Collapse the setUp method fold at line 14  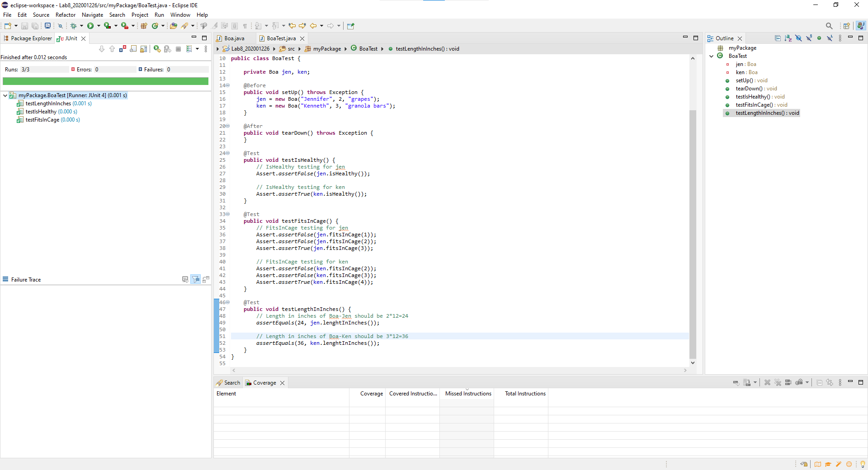tap(227, 85)
